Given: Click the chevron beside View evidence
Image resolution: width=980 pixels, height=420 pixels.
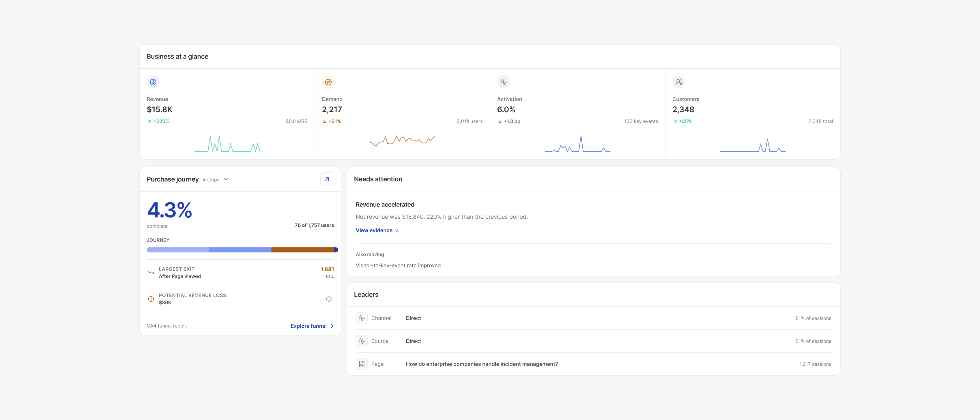Looking at the screenshot, I should coord(397,230).
